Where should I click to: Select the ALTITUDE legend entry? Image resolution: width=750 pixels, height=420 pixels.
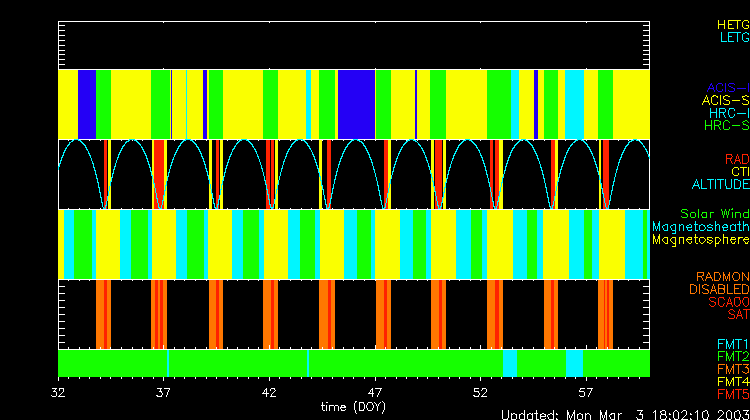(719, 185)
